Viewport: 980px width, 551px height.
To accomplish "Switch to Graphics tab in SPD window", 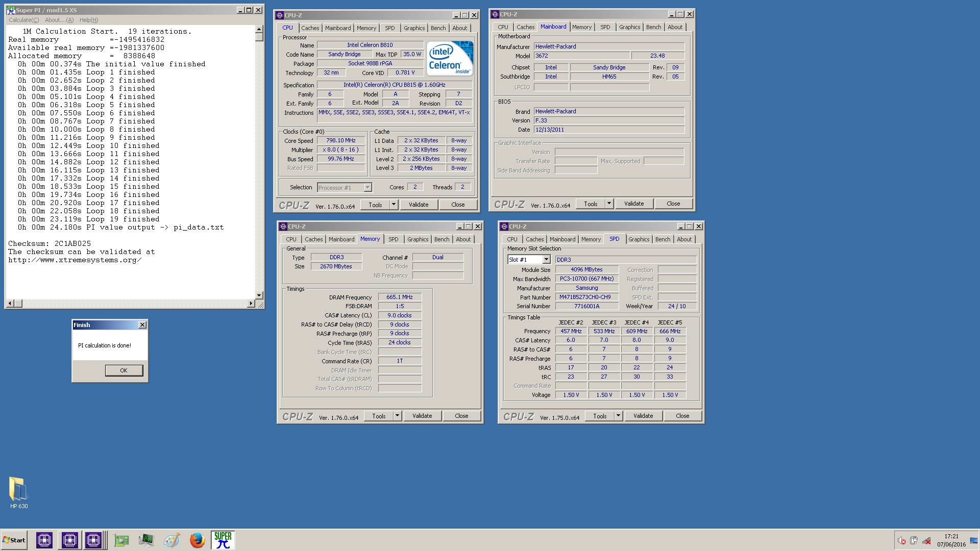I will [639, 239].
